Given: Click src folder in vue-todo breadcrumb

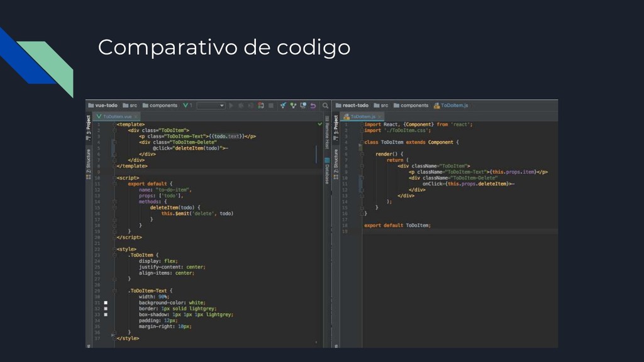Looking at the screenshot, I should click(130, 106).
